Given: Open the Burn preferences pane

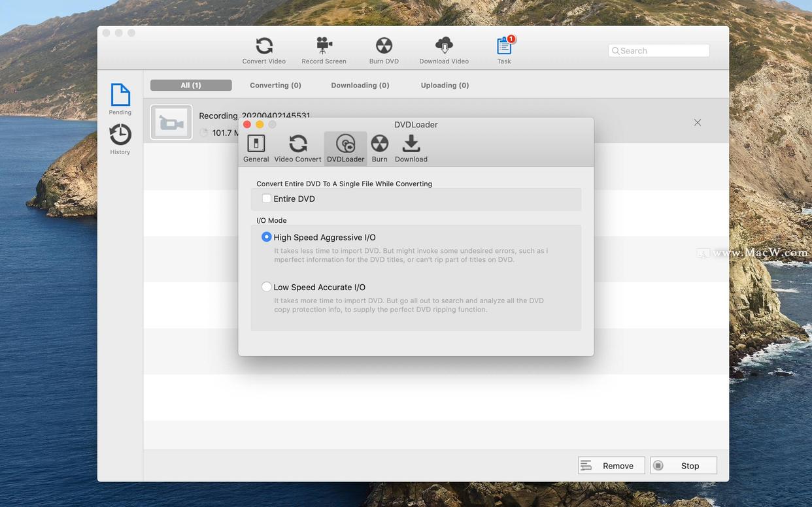Looking at the screenshot, I should 379,148.
